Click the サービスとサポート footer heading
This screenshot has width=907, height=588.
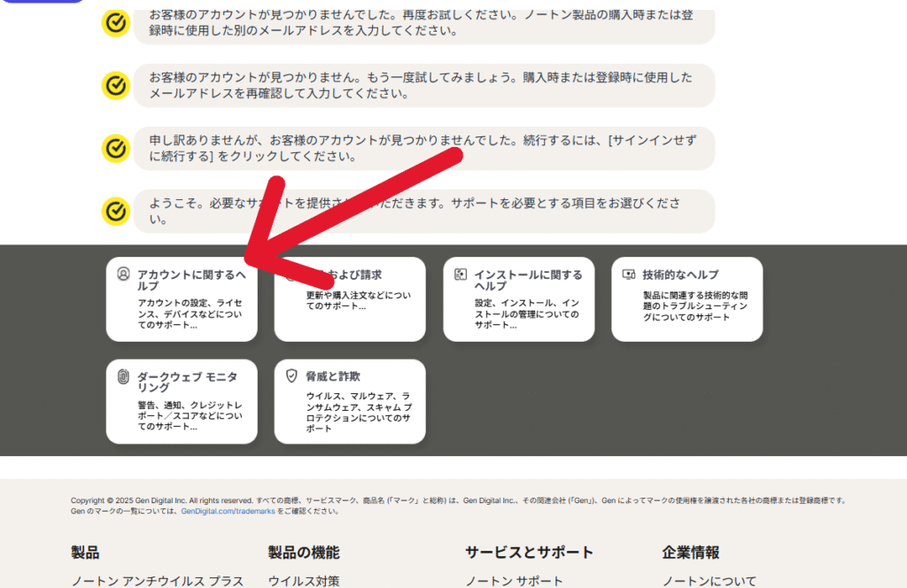click(529, 553)
